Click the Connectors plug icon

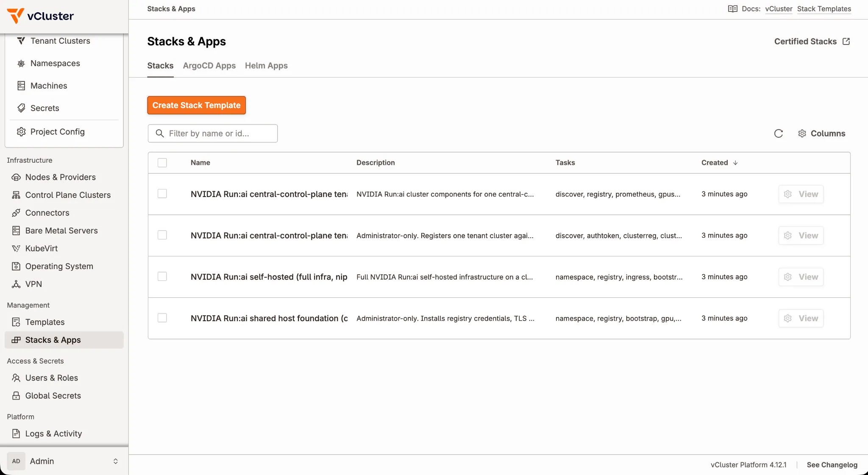click(16, 213)
